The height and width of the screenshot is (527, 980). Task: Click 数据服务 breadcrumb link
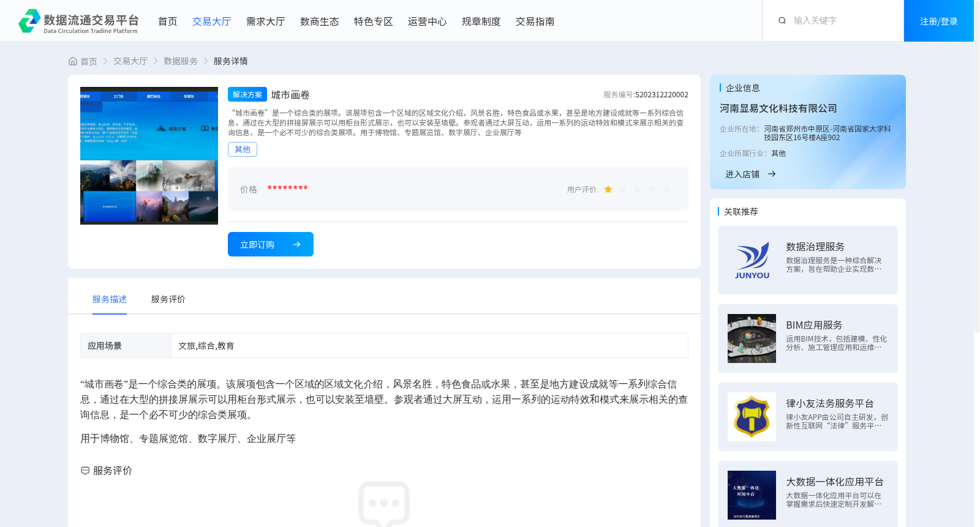click(x=181, y=61)
